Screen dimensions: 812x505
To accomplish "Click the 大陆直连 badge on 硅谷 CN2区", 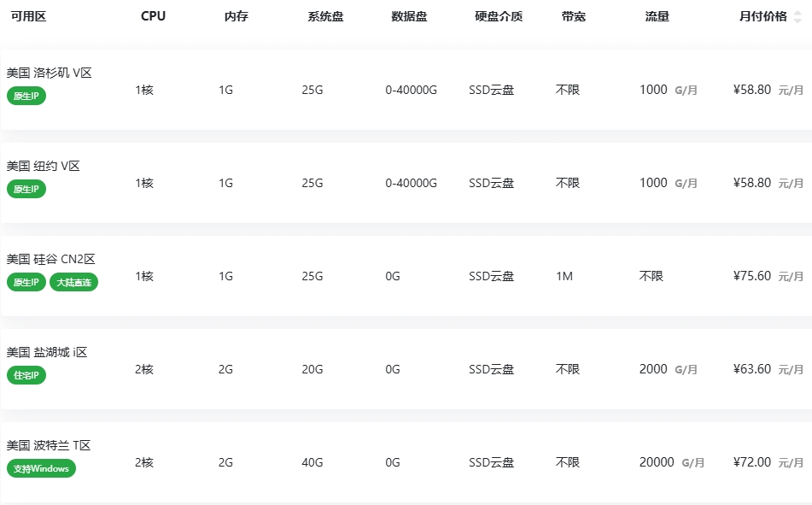I will pyautogui.click(x=73, y=283).
